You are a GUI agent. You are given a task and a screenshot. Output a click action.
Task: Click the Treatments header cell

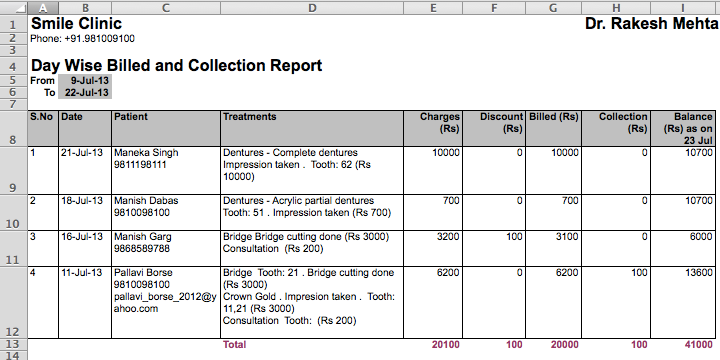312,129
